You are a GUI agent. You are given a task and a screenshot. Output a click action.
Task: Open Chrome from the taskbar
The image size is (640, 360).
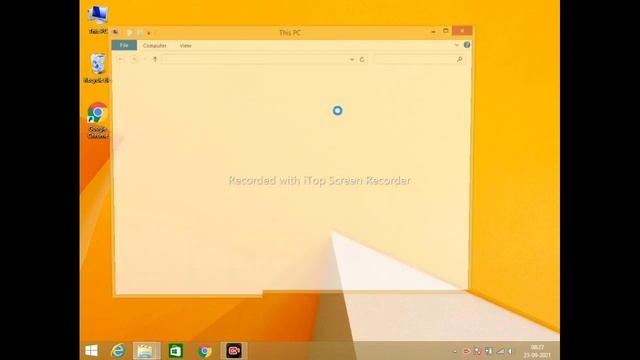[205, 351]
